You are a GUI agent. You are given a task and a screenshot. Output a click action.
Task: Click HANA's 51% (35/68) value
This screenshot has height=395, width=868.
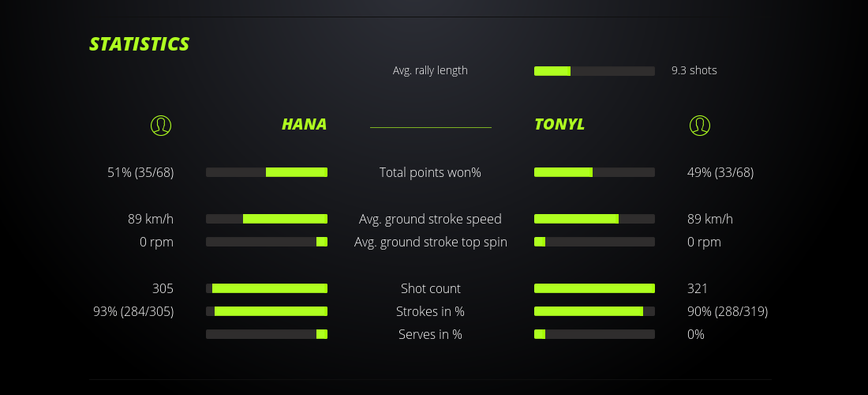[x=140, y=172]
